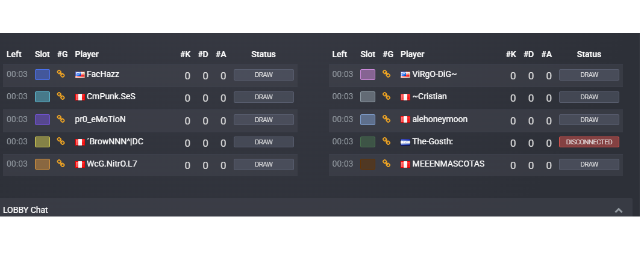Viewport: 644px width, 261px height.
Task: Click the chain link icon beside The-Gosth:
Action: coord(387,141)
